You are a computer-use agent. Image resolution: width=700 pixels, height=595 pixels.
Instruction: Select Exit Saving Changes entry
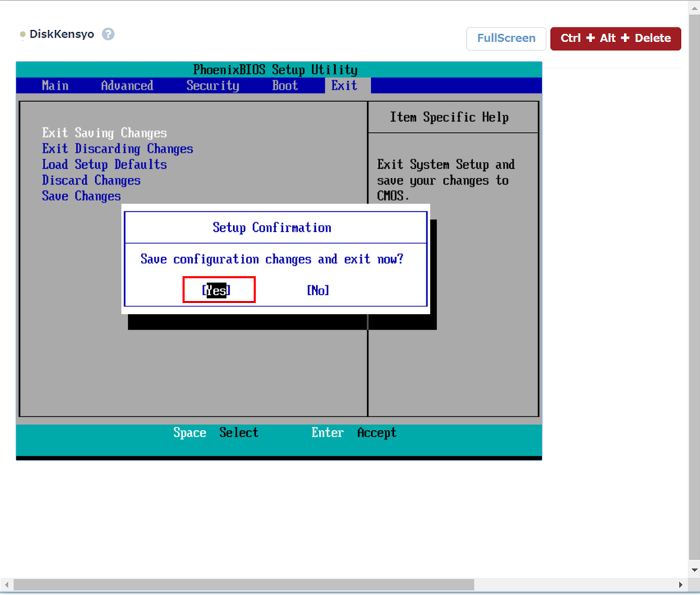coord(105,133)
